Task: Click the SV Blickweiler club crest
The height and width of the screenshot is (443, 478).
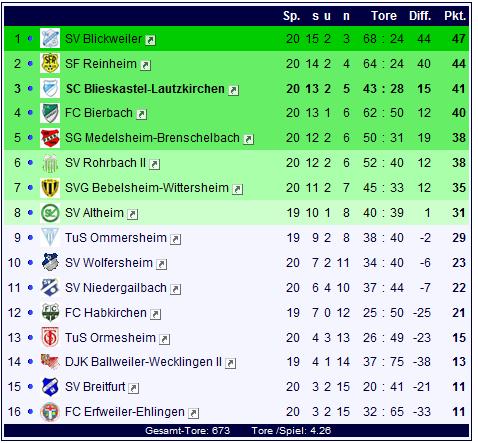Action: click(50, 38)
